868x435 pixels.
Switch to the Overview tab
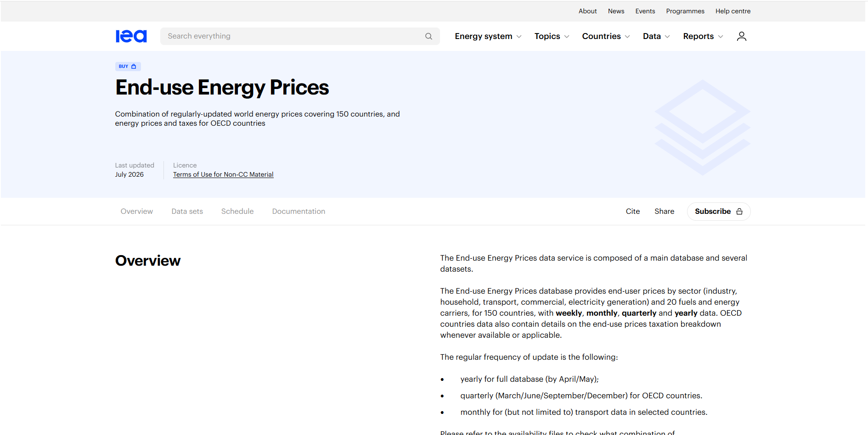[136, 212]
